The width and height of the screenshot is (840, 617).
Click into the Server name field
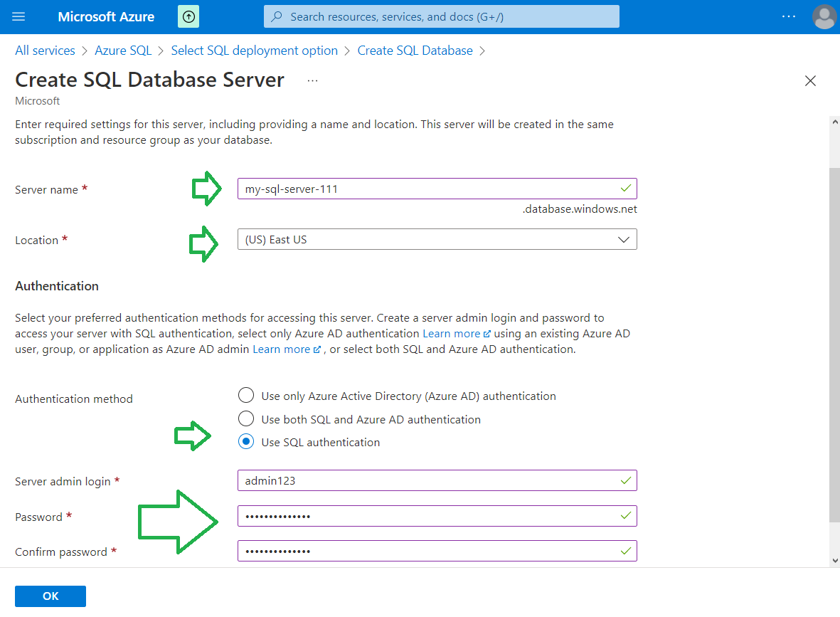point(437,189)
